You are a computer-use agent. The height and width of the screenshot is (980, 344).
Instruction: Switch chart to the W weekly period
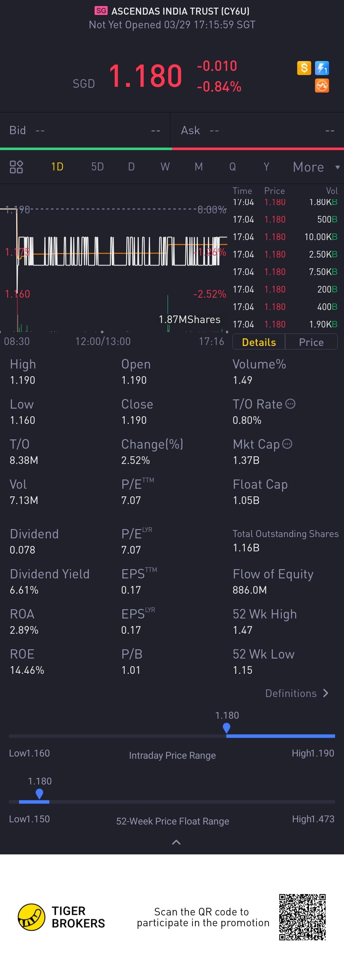(x=165, y=167)
